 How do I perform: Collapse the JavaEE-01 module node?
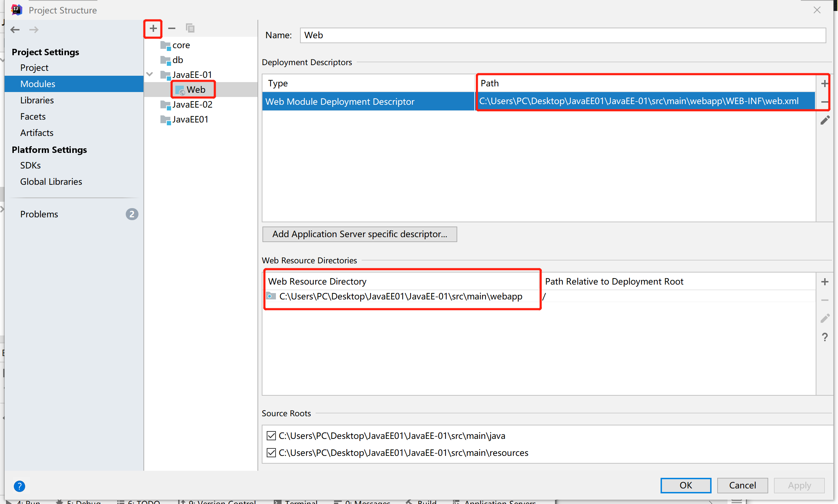pos(150,74)
